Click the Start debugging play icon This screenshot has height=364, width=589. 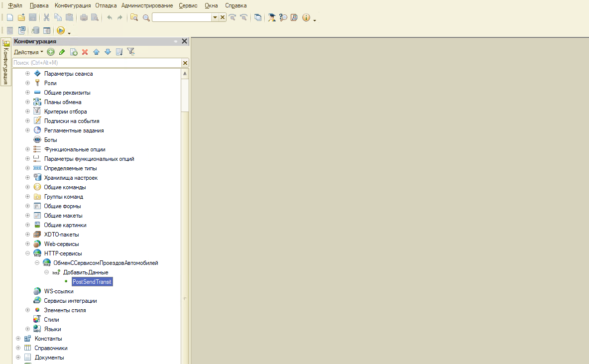[x=61, y=30]
